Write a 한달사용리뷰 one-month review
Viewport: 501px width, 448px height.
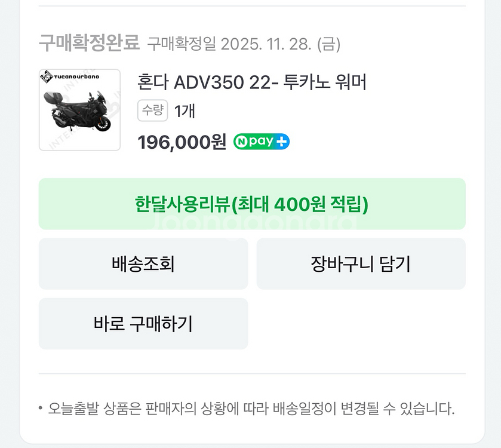pos(251,204)
